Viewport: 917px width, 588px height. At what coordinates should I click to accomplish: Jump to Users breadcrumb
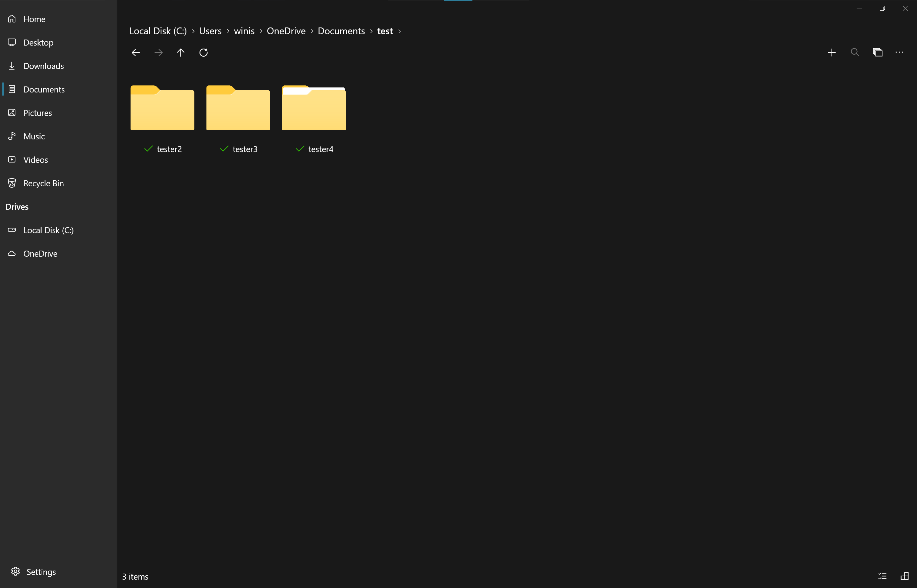click(211, 31)
